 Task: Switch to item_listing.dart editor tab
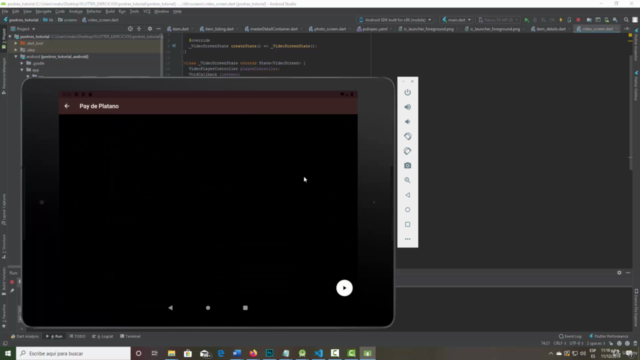pyautogui.click(x=220, y=29)
